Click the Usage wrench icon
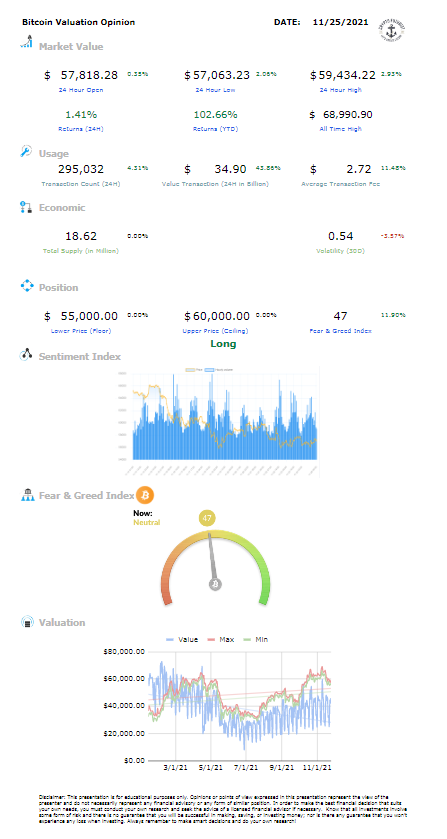 click(x=26, y=152)
